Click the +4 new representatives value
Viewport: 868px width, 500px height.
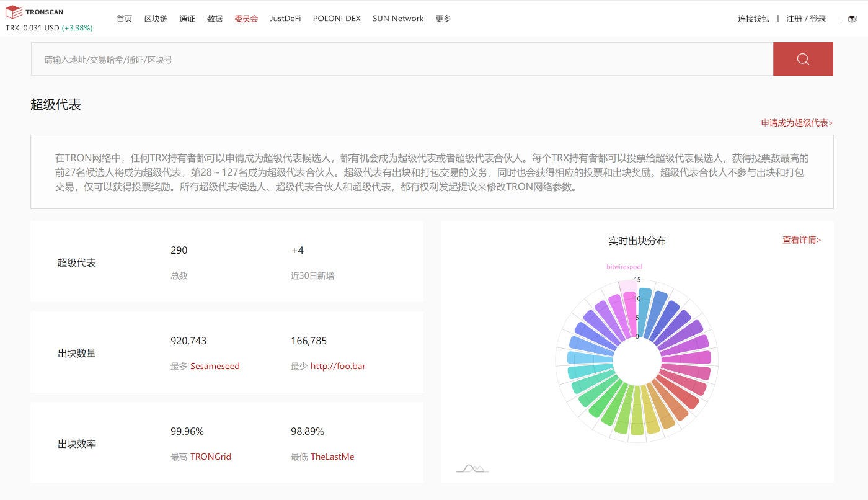(297, 251)
